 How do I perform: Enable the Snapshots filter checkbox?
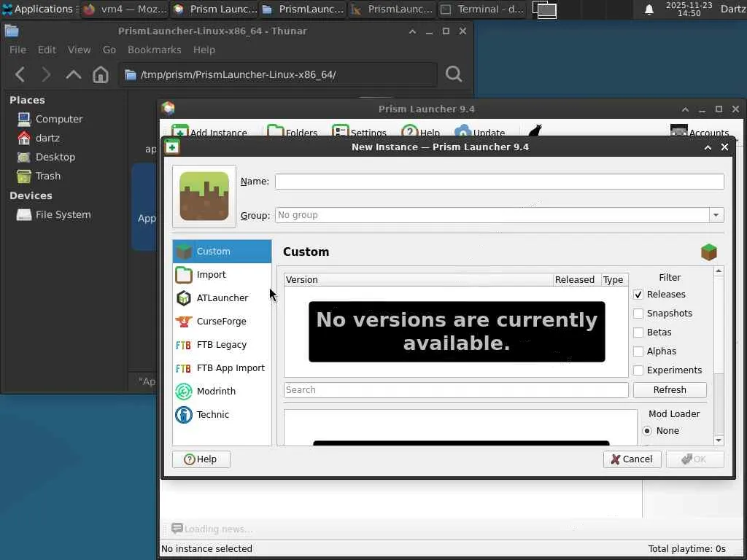coord(638,314)
